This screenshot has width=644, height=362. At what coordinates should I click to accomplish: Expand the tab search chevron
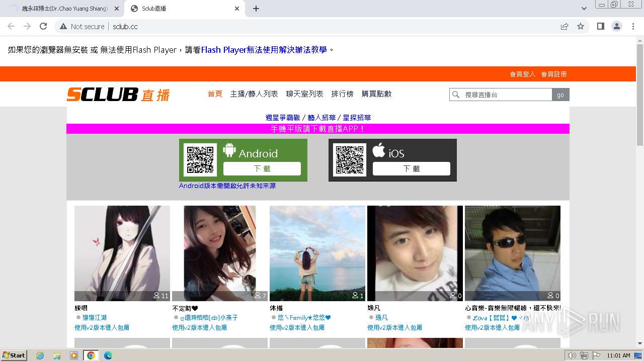click(584, 9)
